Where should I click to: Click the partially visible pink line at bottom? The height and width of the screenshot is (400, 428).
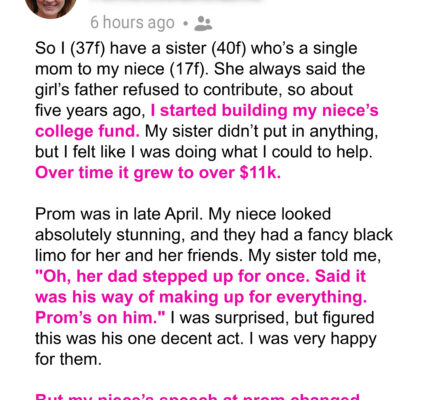197,397
